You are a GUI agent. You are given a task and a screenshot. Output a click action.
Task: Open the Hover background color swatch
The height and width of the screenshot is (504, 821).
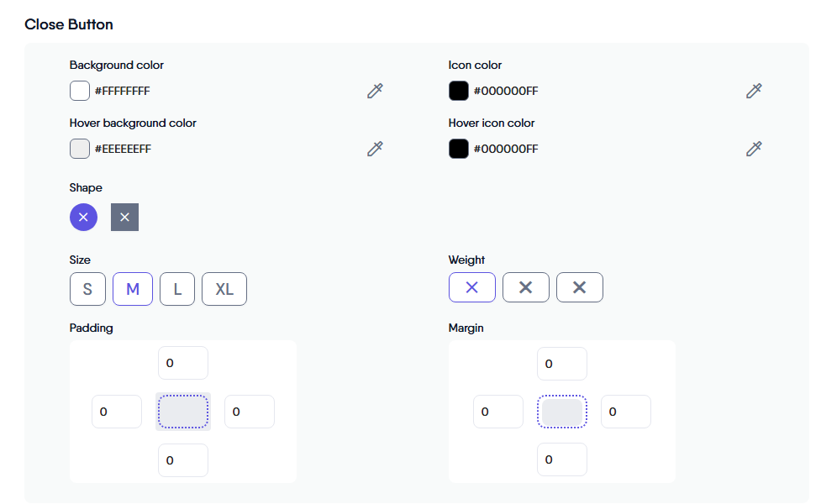80,149
